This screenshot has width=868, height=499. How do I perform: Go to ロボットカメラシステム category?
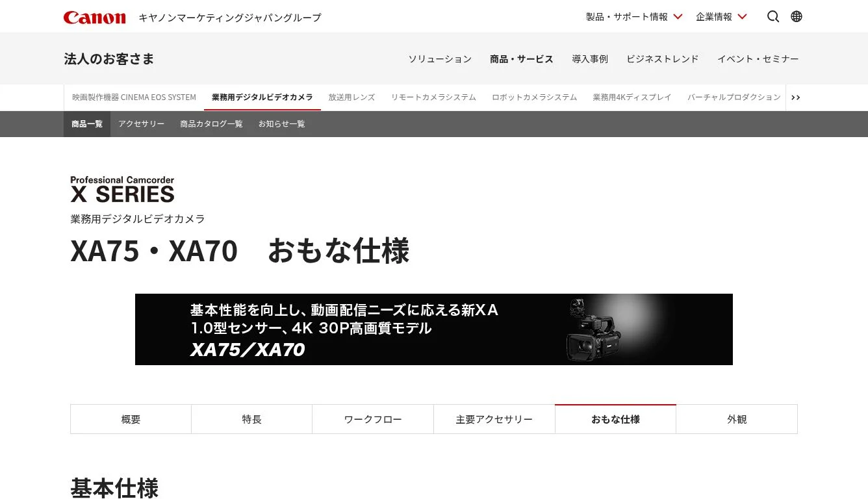tap(535, 97)
